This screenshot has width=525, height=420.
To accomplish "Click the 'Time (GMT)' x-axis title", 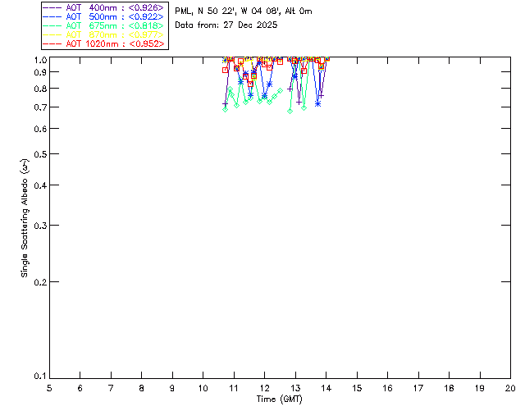I will click(x=280, y=399).
